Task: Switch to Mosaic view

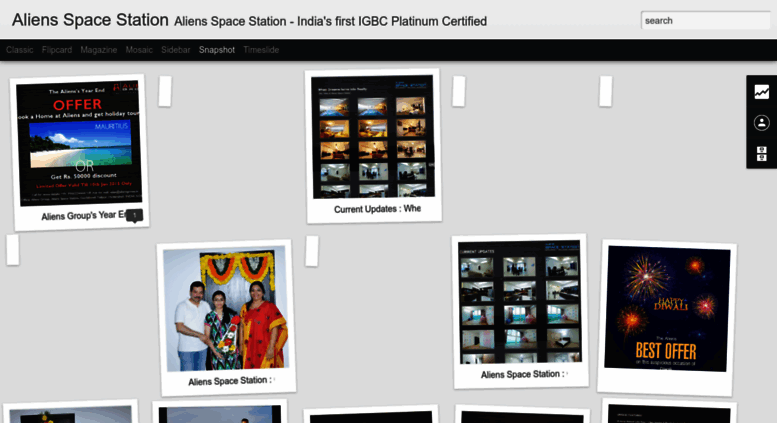Action: coord(139,50)
